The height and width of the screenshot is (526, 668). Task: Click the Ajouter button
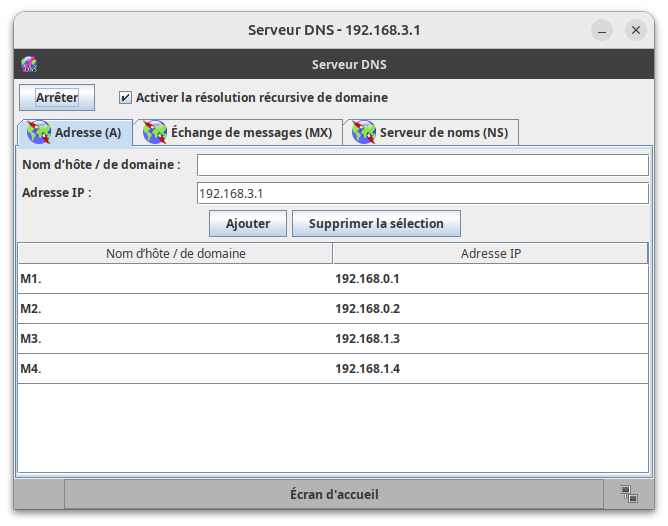click(x=247, y=223)
